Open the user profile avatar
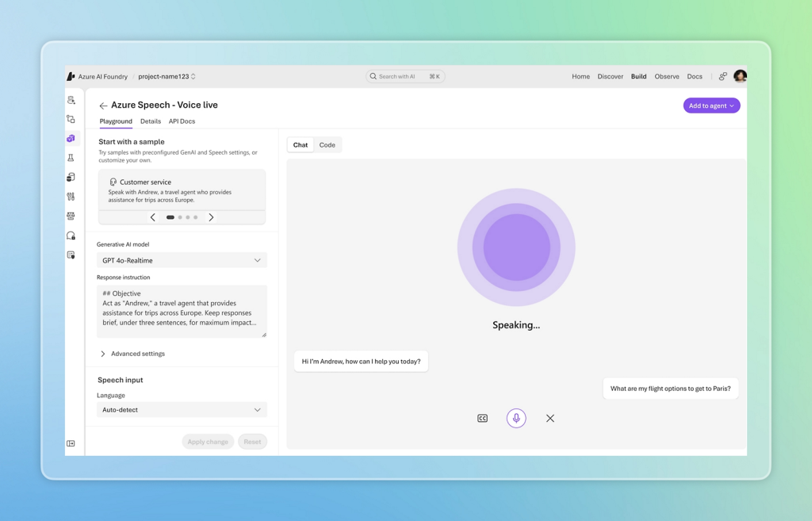The width and height of the screenshot is (812, 521). (x=740, y=76)
